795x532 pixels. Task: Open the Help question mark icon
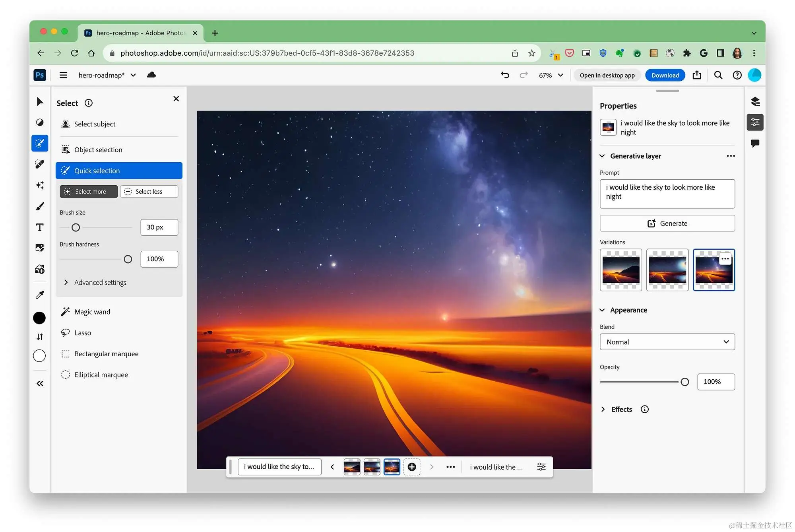point(737,75)
